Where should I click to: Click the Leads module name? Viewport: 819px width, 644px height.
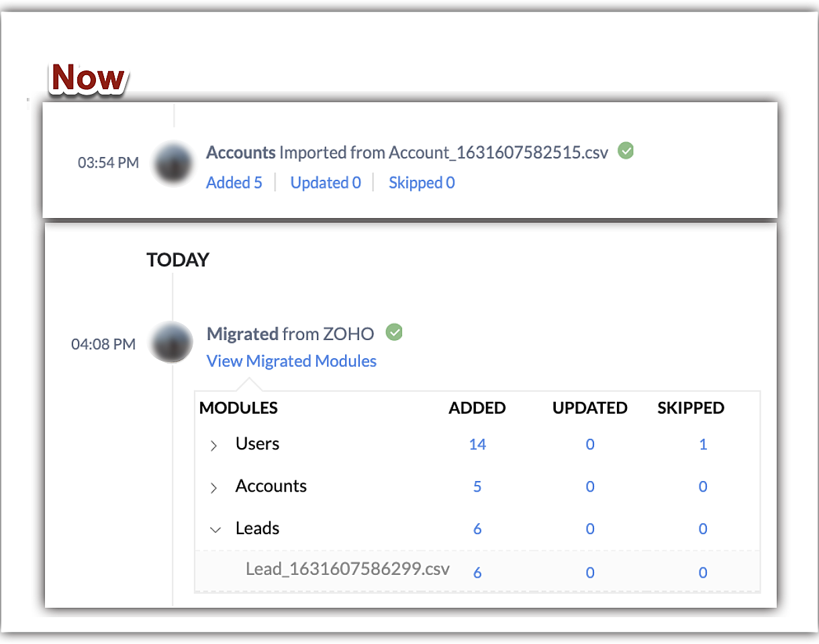click(257, 528)
